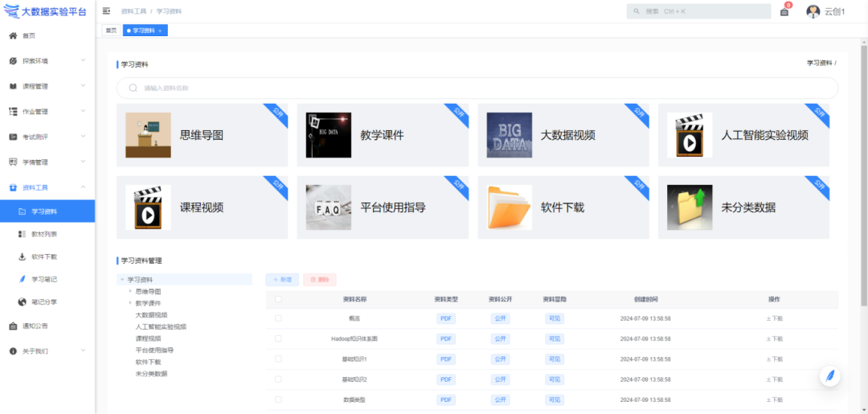
Task: Open notifications via the top bar badge icon
Action: coord(784,11)
